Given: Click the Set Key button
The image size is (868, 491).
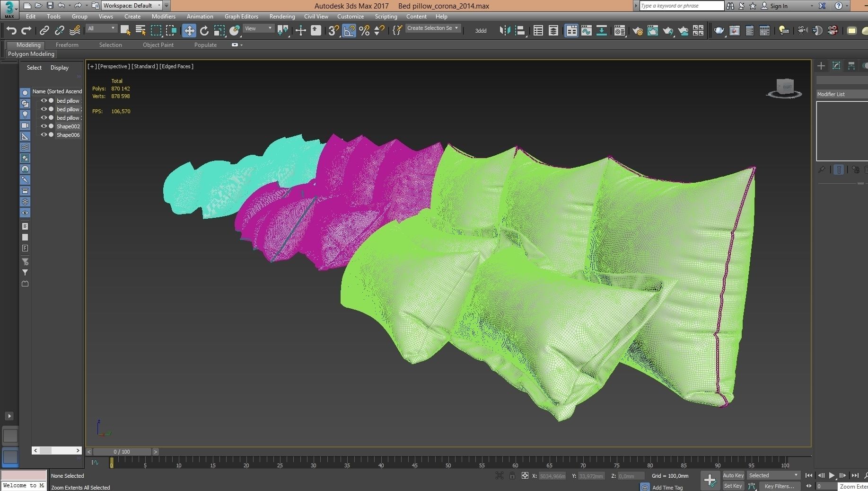Looking at the screenshot, I should (733, 486).
